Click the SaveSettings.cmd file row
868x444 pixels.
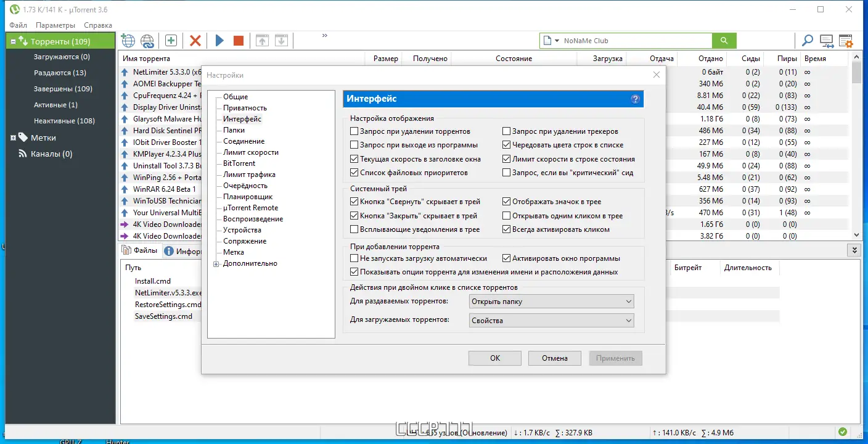[x=163, y=316]
